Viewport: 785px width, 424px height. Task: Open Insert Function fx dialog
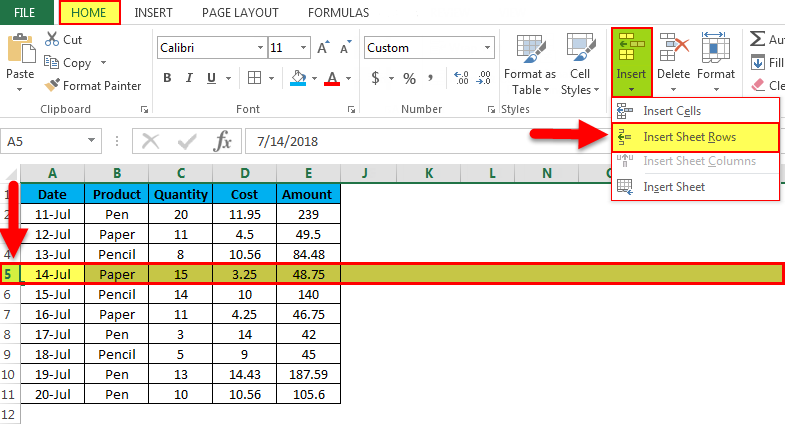pyautogui.click(x=222, y=141)
